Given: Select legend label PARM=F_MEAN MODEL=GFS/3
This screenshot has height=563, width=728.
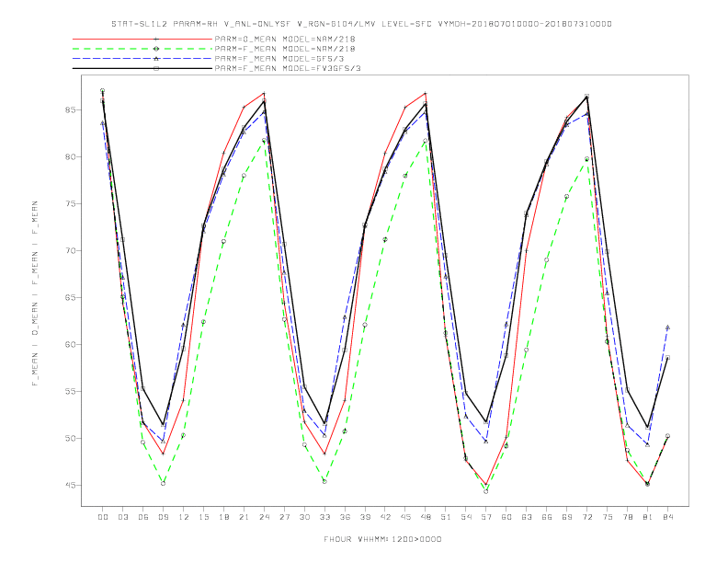Looking at the screenshot, I should [279, 59].
